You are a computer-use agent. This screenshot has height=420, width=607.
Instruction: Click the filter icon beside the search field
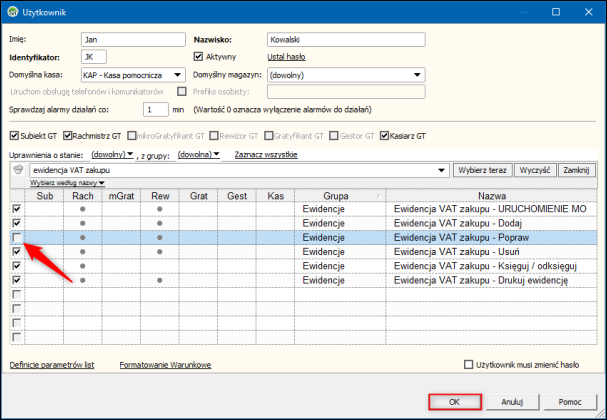point(17,171)
